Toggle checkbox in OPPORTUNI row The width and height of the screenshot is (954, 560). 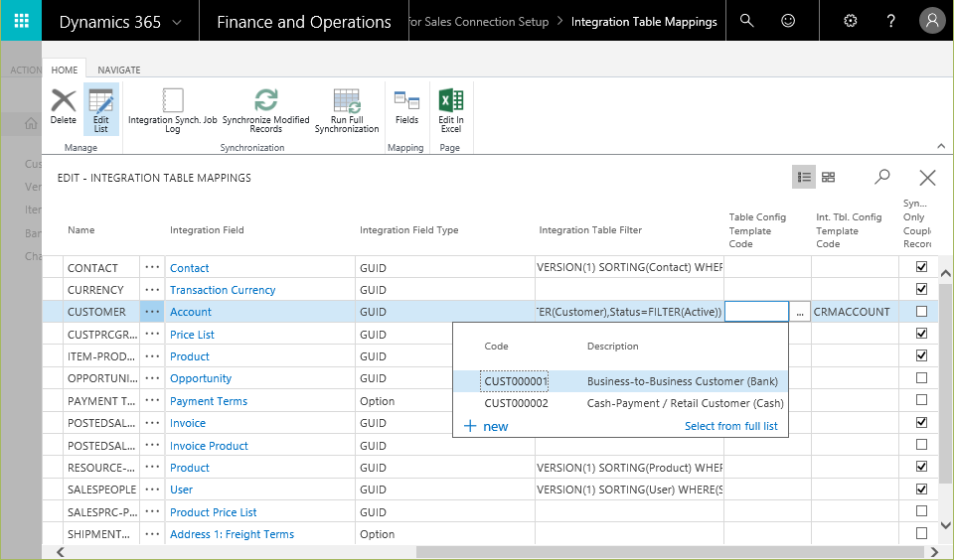(922, 377)
